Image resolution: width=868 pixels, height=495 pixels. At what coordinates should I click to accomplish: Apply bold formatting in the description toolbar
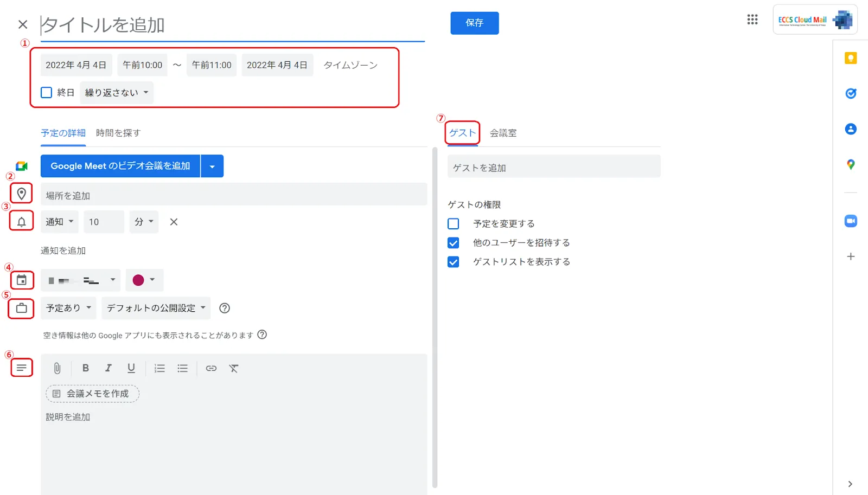(85, 368)
